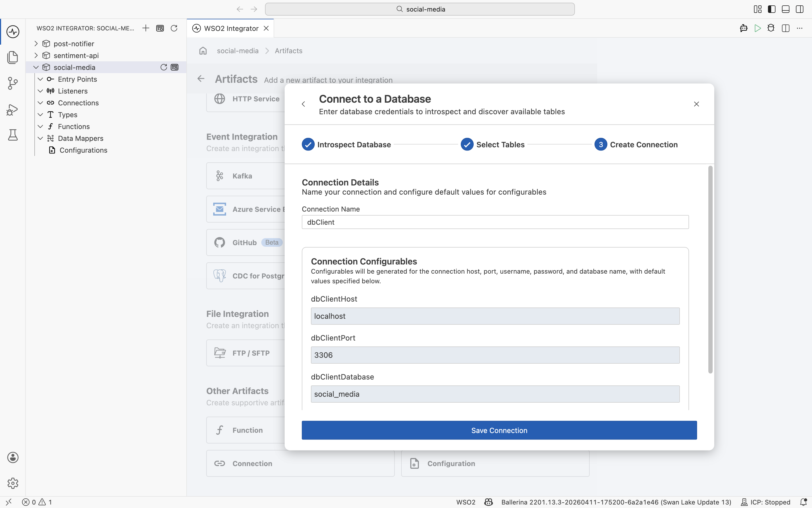This screenshot has width=812, height=508.
Task: Open the Accounts icon in activity bar
Action: pos(13,457)
